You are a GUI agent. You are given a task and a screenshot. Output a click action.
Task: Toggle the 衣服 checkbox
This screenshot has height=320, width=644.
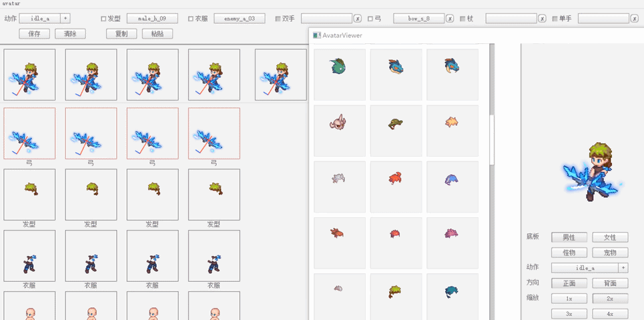pos(191,19)
